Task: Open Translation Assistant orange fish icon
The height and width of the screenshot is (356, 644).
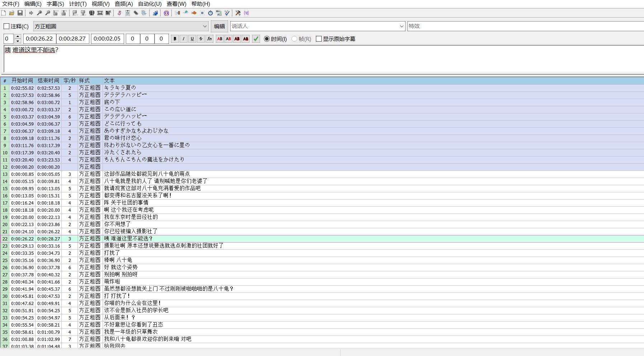Action: 194,13
